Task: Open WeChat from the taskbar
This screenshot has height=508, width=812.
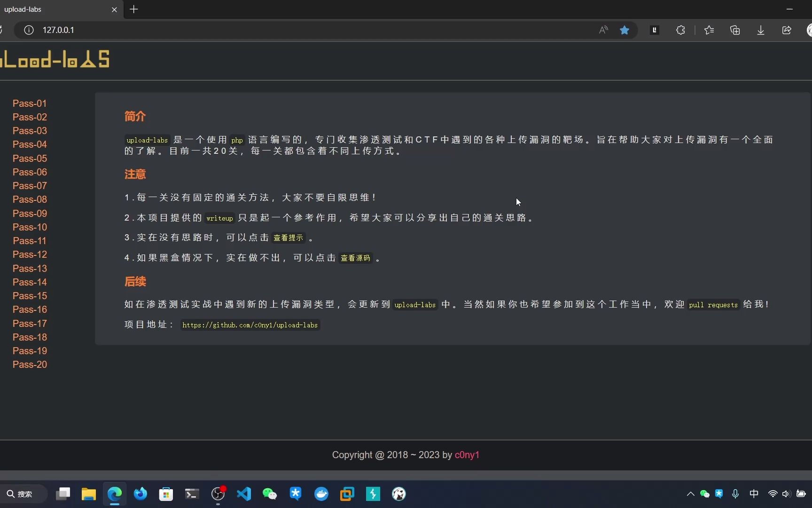Action: (x=270, y=494)
